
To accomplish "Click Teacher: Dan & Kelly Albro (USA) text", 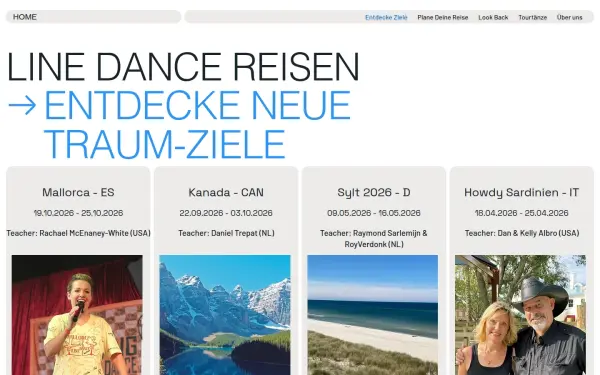I will [x=522, y=233].
